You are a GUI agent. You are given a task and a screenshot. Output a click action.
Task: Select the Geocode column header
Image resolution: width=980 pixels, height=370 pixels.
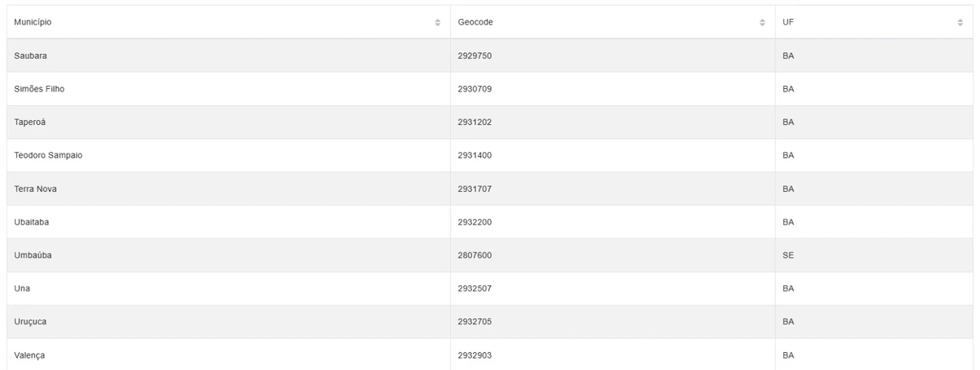coord(613,22)
